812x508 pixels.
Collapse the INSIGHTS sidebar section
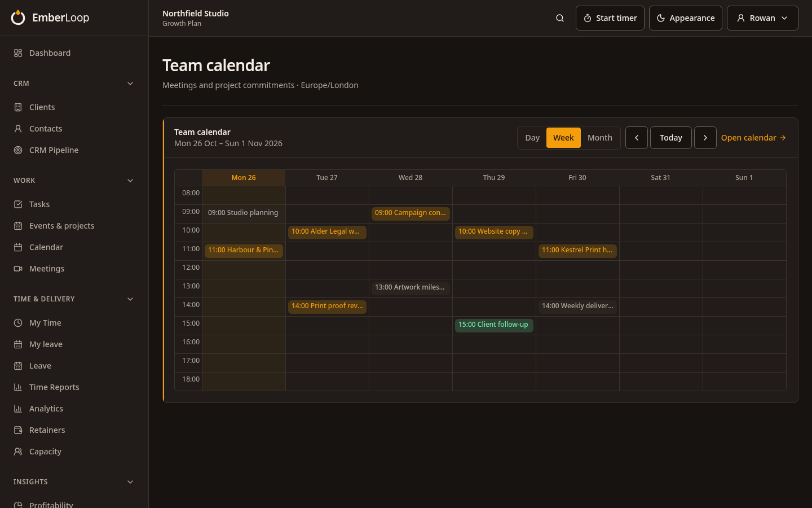tap(130, 482)
